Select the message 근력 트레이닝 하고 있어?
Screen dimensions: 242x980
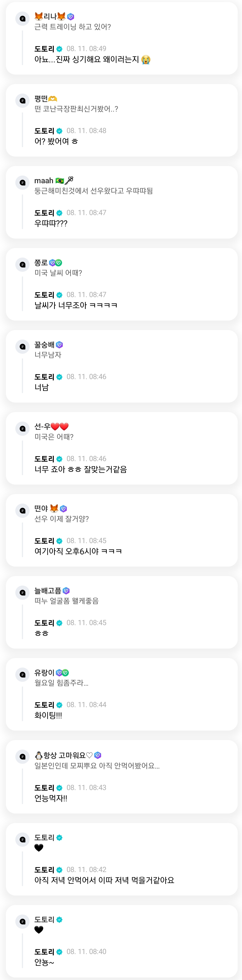[73, 27]
